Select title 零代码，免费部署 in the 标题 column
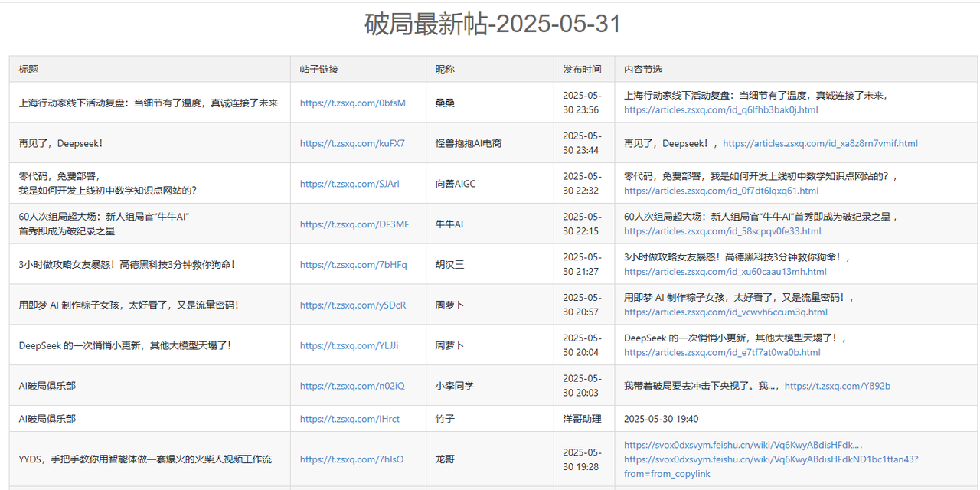Viewport: 980px width, 490px height. [108, 184]
